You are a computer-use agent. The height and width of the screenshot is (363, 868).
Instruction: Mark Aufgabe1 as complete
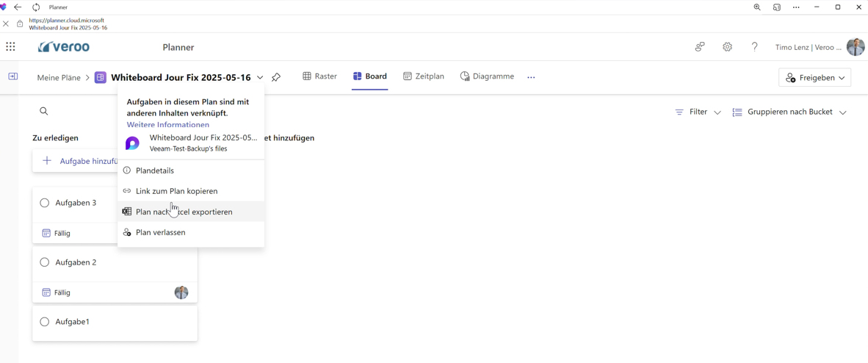45,322
